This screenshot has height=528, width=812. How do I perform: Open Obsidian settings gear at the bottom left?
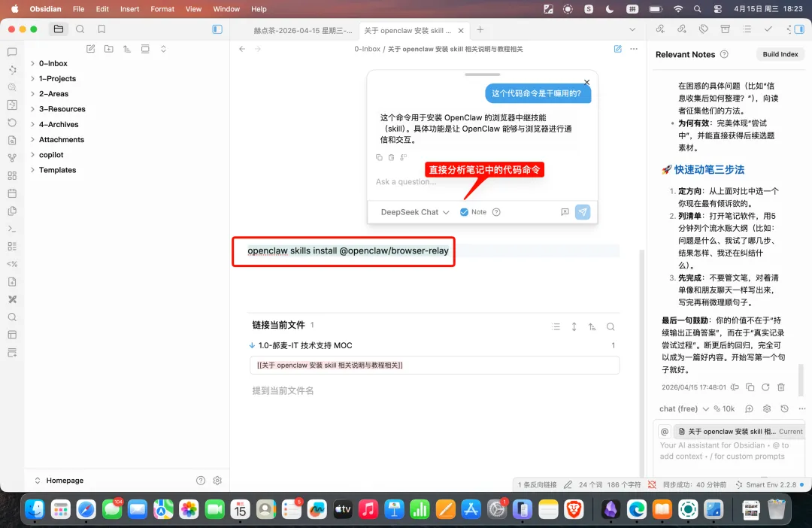pos(217,481)
